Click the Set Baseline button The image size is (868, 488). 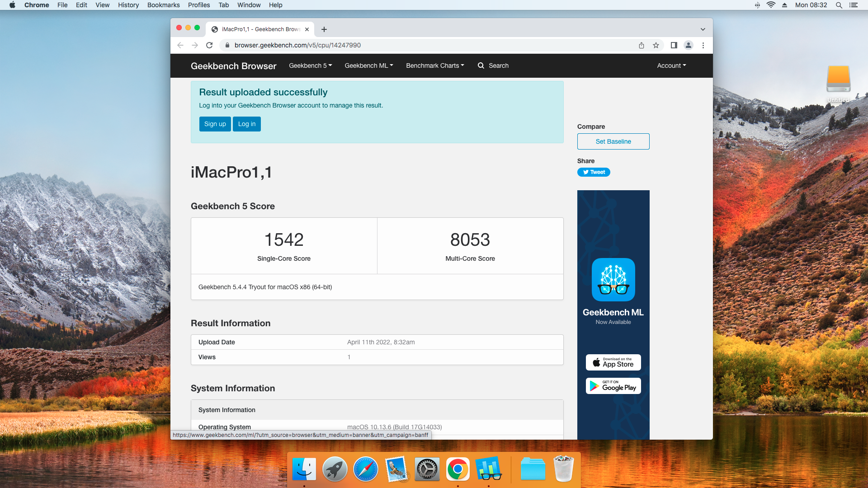(613, 141)
